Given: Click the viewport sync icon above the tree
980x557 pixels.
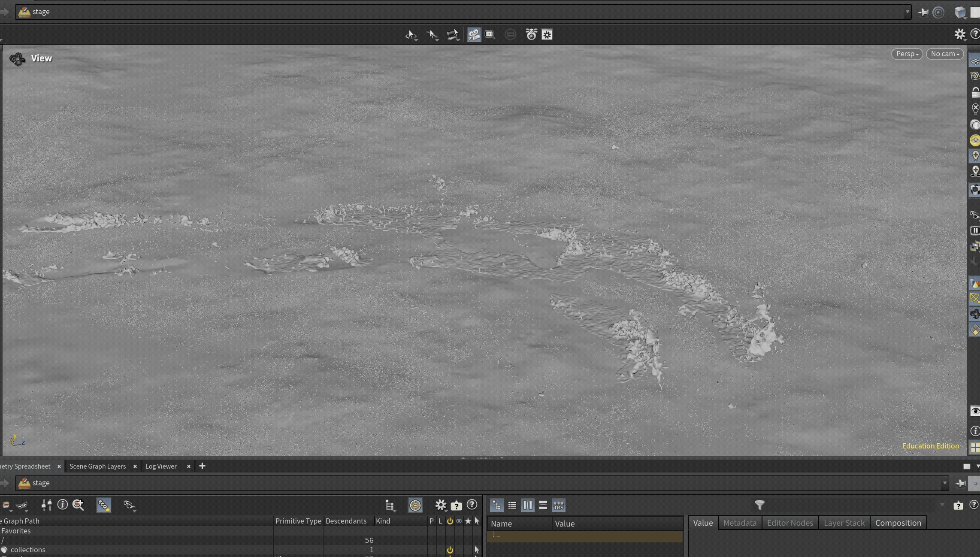Looking at the screenshot, I should pos(415,506).
